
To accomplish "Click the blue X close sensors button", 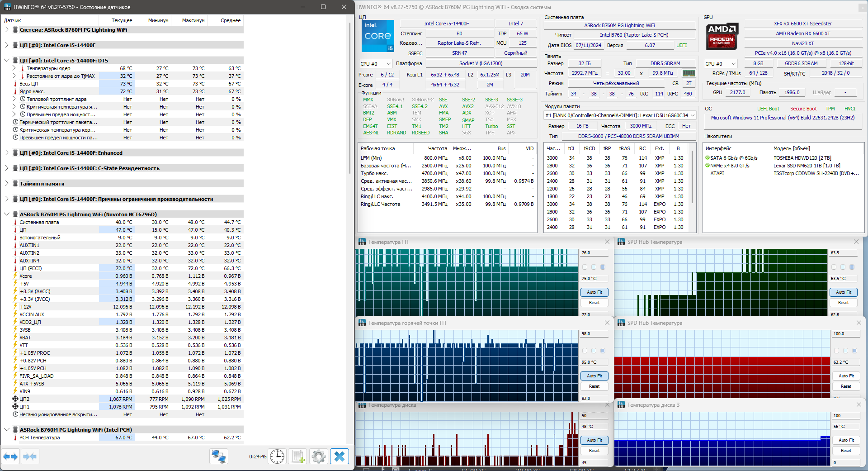I will pyautogui.click(x=340, y=457).
